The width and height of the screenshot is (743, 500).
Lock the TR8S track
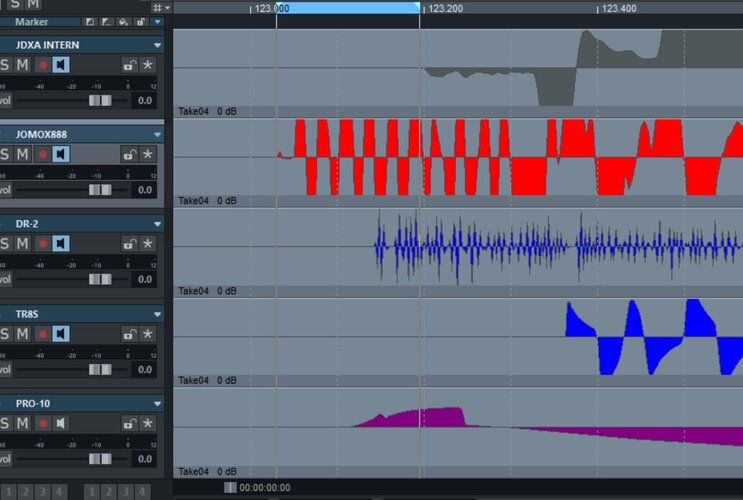[129, 334]
